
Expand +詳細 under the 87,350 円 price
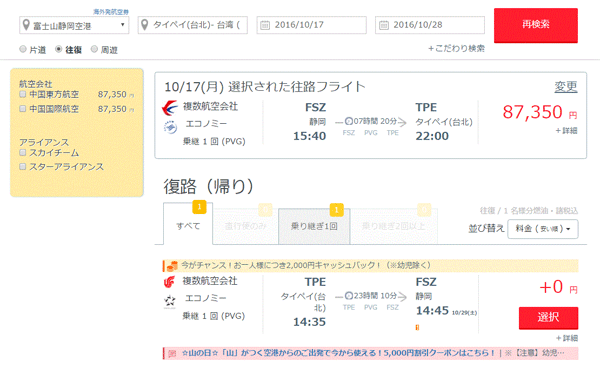pos(566,131)
